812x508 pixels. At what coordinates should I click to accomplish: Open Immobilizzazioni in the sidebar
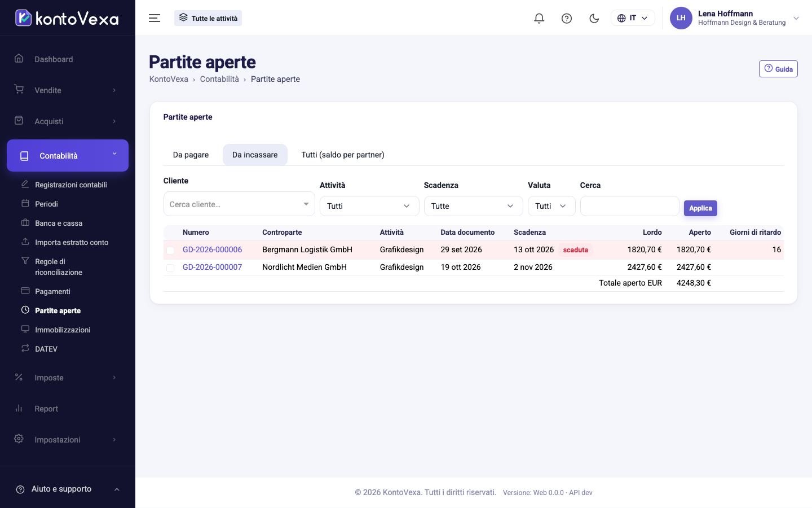click(63, 330)
